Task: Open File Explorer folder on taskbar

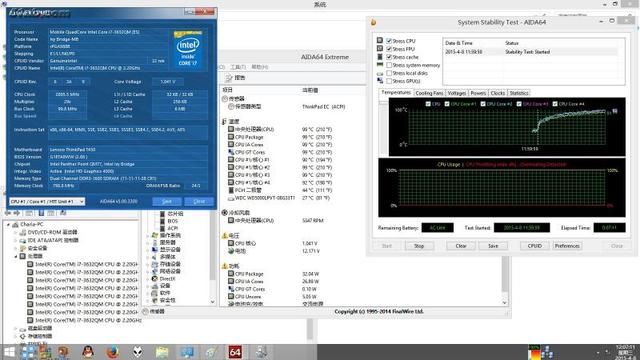Action: pos(162,352)
